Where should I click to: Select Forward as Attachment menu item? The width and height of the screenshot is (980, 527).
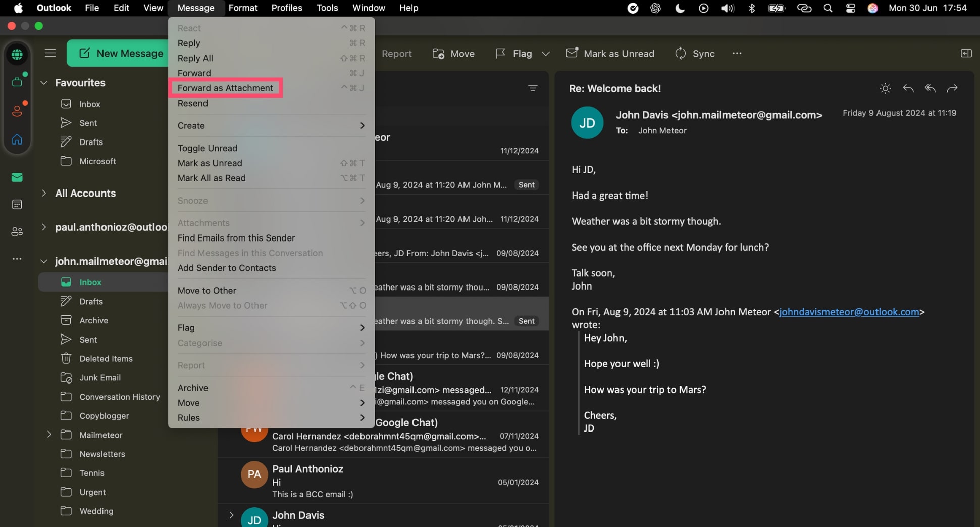pos(271,88)
